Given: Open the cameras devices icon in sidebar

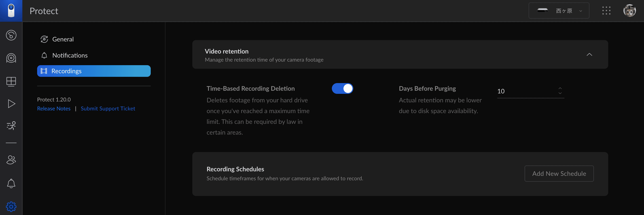Looking at the screenshot, I should tap(11, 58).
